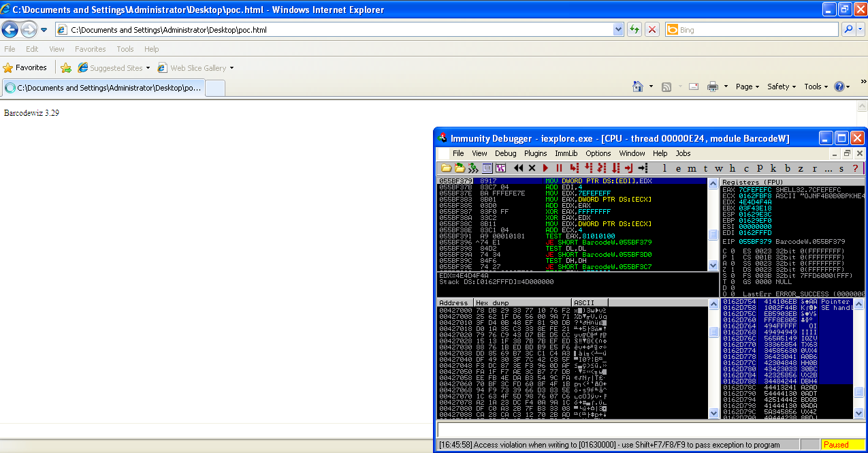This screenshot has height=453, width=868.
Task: Open the Safety command bar dropdown
Action: pos(782,87)
